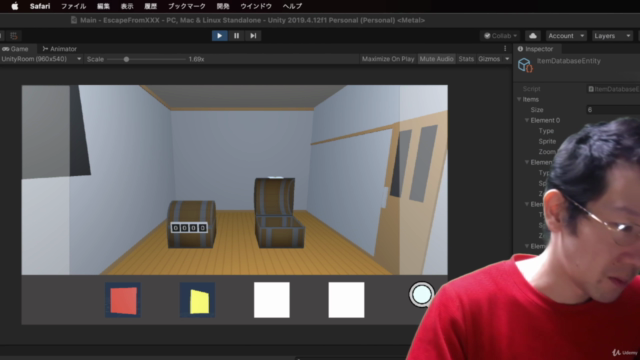Click the ItemDatabaseEntity asset icon
The height and width of the screenshot is (360, 640).
click(525, 65)
